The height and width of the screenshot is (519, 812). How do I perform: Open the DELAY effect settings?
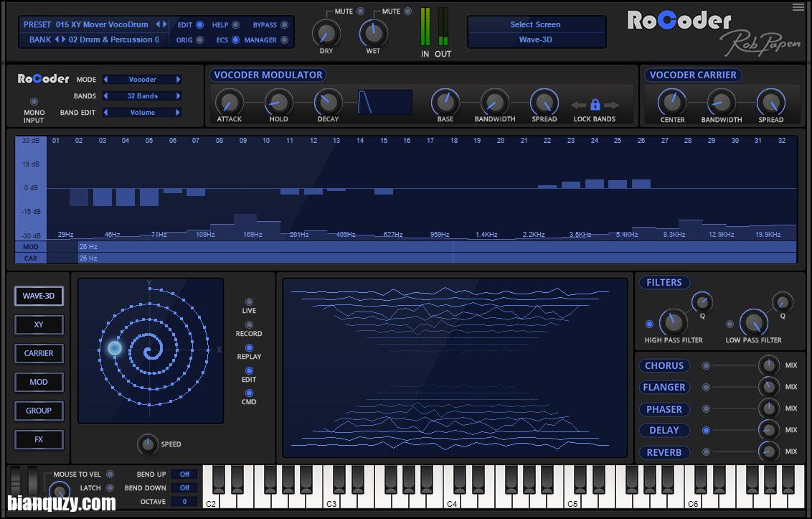coord(664,430)
